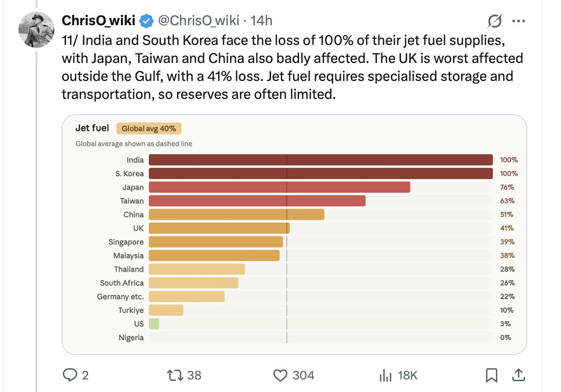Open the Jet fuel chart image

(294, 235)
